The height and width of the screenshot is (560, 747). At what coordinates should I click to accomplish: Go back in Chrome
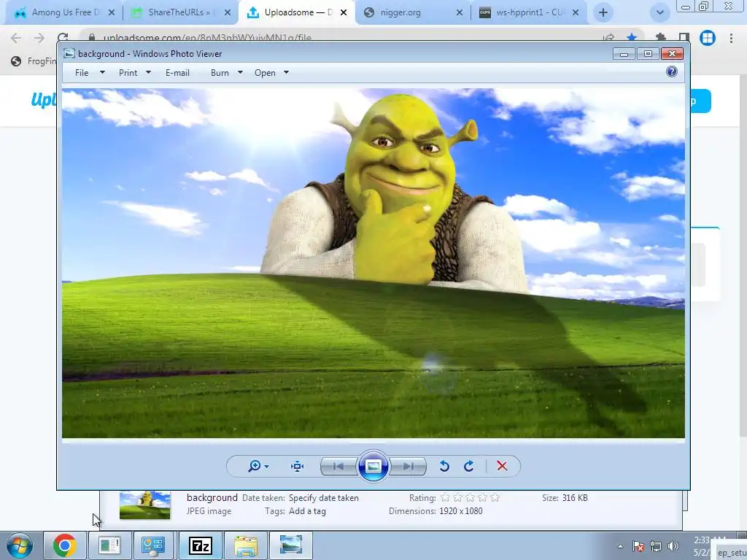coord(16,38)
